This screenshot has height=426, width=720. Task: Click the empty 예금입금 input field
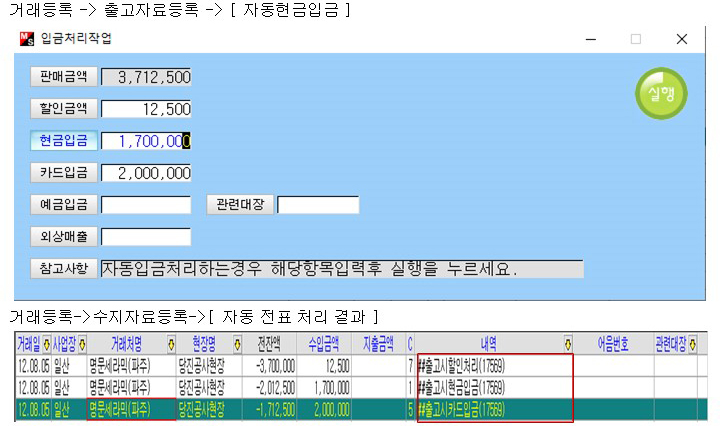point(146,205)
